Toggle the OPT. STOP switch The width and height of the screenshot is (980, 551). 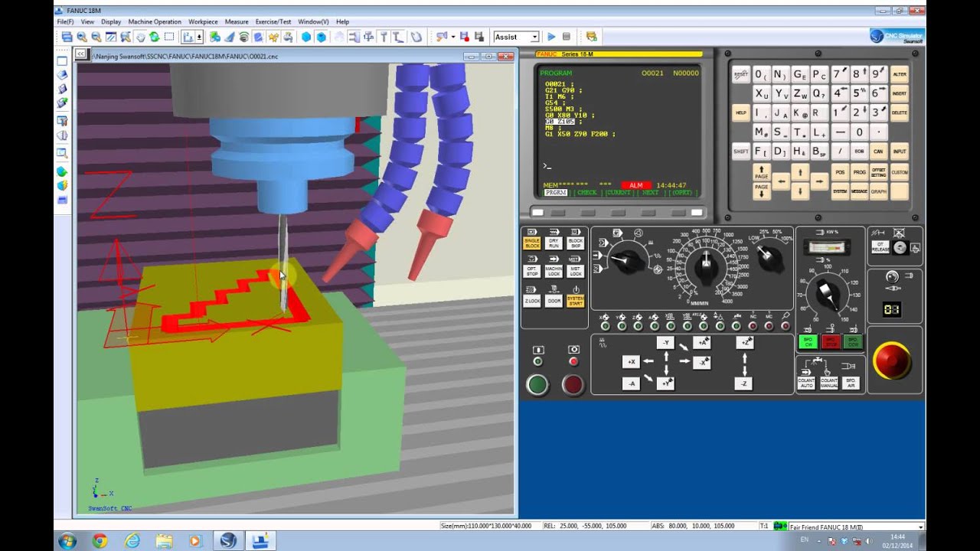532,272
